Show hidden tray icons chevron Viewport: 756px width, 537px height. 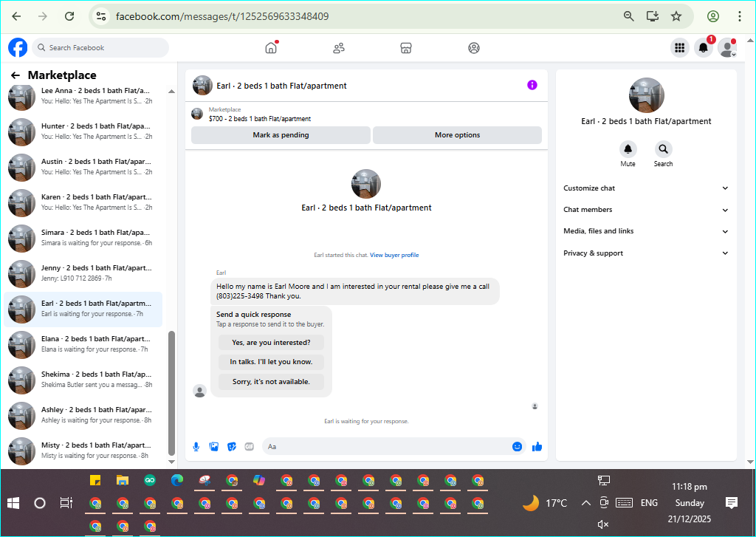coord(585,503)
